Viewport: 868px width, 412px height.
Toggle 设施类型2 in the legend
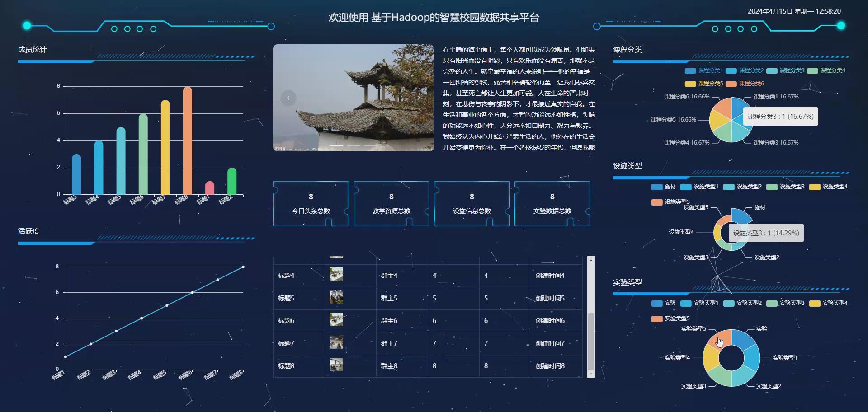(x=742, y=187)
